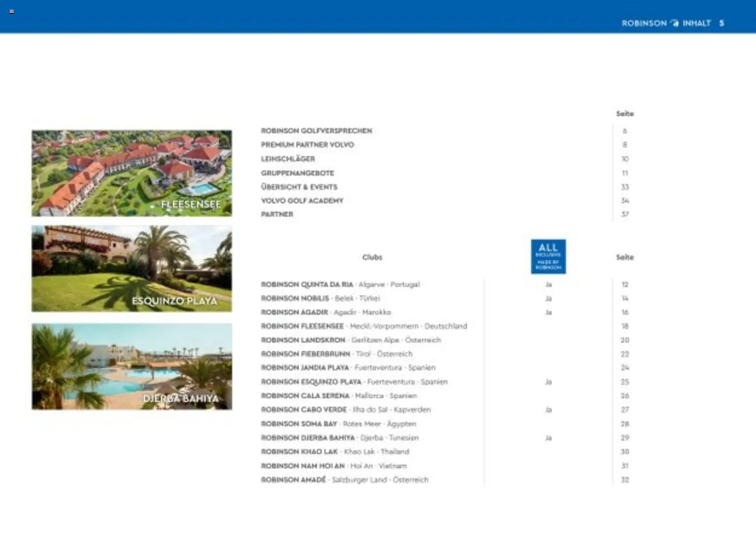Select Premium Partner Volvo entry
The width and height of the screenshot is (756, 535).
click(307, 144)
